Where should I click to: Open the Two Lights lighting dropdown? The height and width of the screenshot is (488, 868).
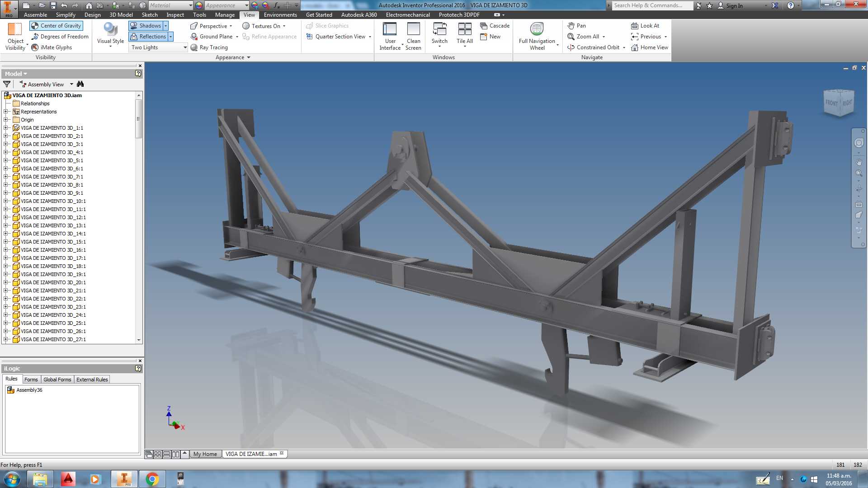158,47
